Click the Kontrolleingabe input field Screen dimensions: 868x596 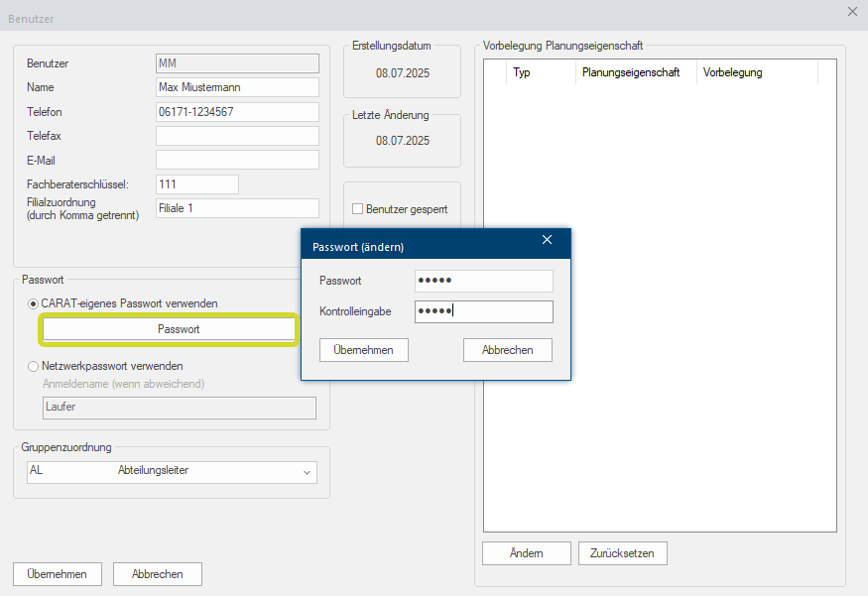tap(483, 311)
